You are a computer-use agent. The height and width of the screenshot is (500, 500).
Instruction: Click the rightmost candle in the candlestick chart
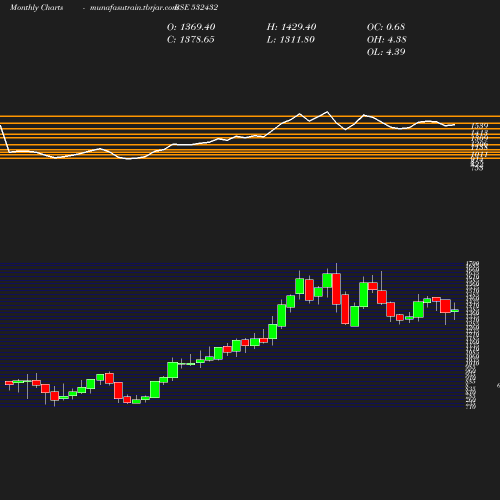click(455, 311)
